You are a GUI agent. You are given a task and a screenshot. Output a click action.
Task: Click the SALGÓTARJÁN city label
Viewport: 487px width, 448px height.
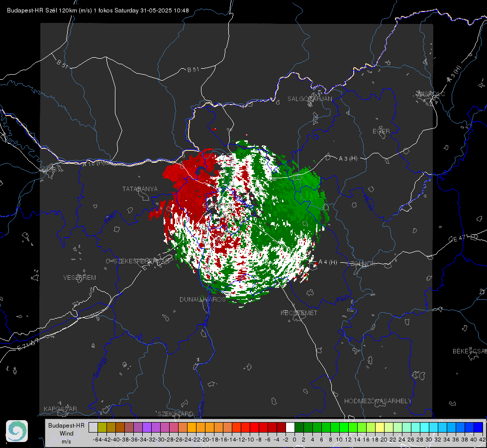pyautogui.click(x=309, y=99)
